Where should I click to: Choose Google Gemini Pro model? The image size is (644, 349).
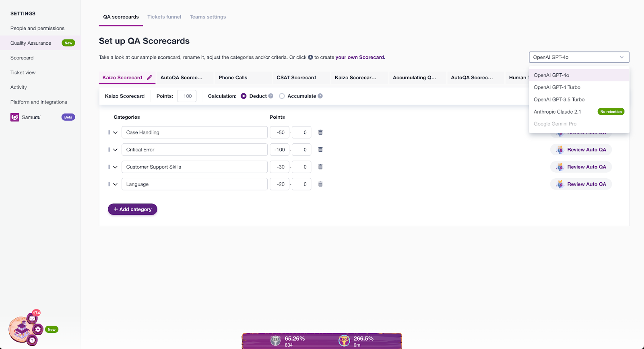tap(579, 124)
